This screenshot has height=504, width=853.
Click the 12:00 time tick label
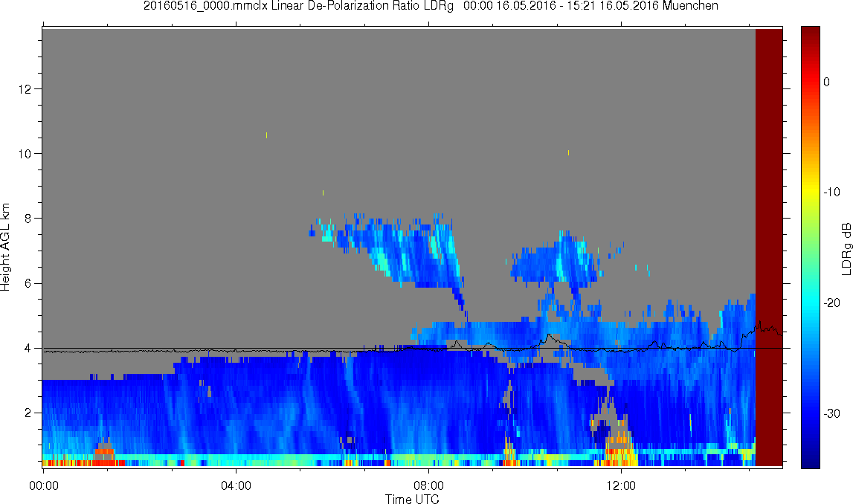(x=621, y=485)
